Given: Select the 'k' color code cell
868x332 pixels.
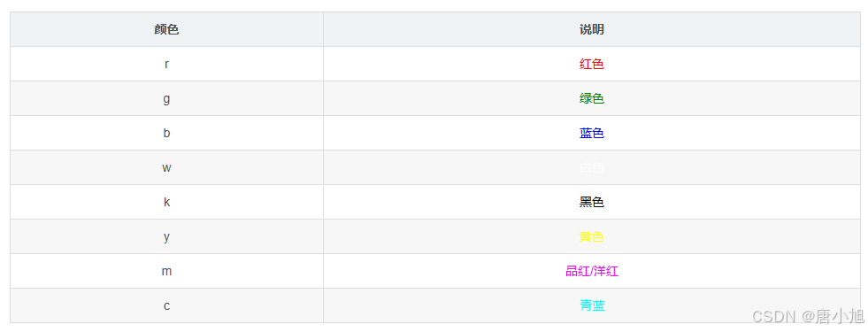Looking at the screenshot, I should pyautogui.click(x=166, y=203).
